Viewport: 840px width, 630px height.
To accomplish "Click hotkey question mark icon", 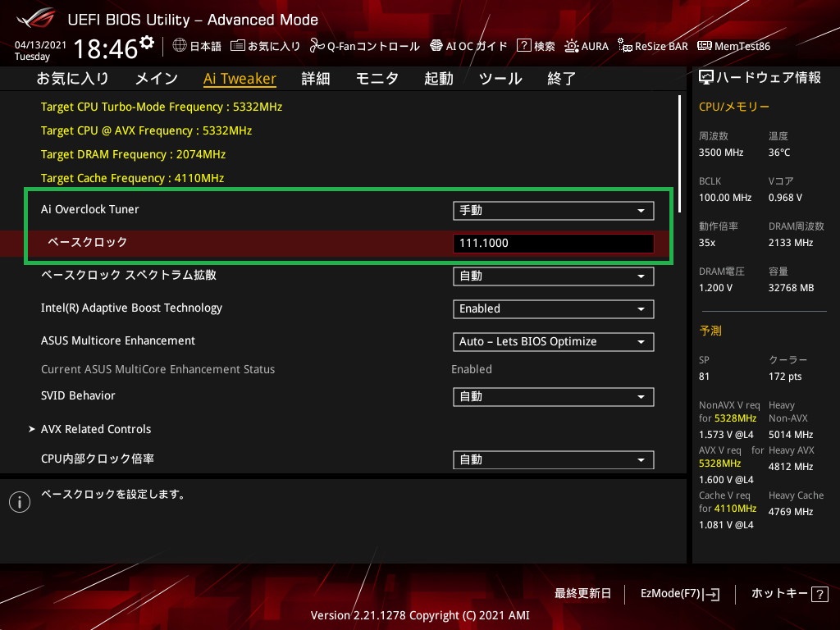I will coord(819,594).
